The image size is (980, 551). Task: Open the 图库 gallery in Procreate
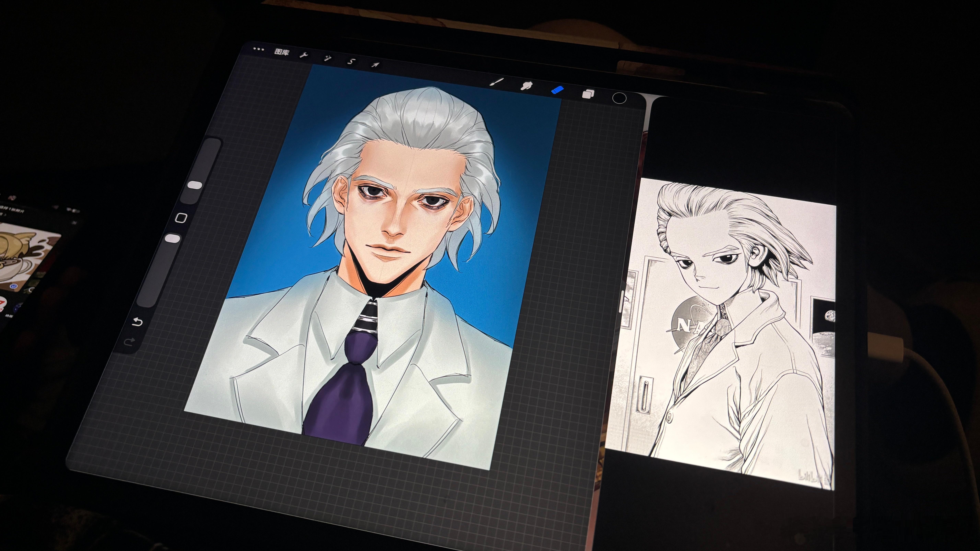coord(282,52)
